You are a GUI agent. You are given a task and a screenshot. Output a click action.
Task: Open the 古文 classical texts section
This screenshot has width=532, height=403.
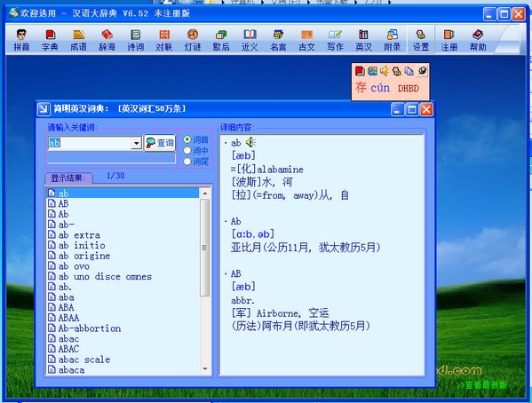click(x=306, y=40)
